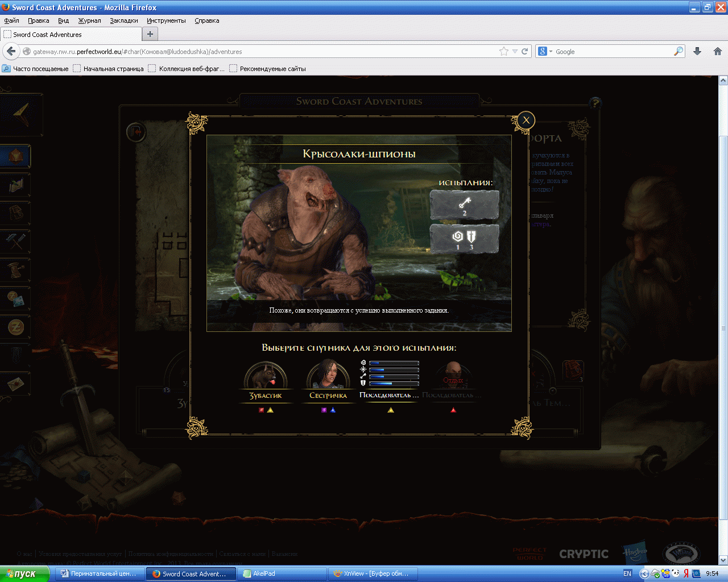The height and width of the screenshot is (582, 728).
Task: Click the Зубастик companion name label
Action: (x=266, y=396)
